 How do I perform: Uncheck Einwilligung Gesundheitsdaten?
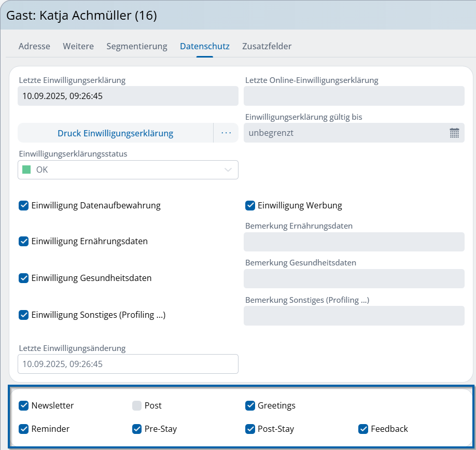[23, 278]
